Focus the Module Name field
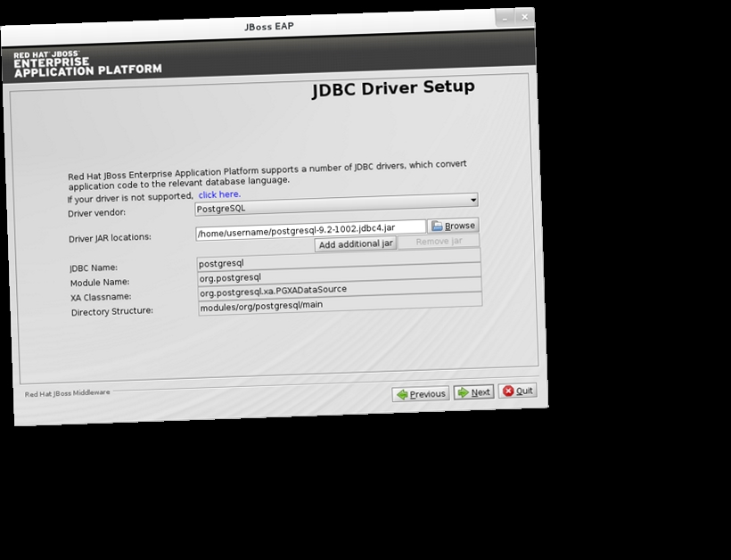The height and width of the screenshot is (560, 731). tap(340, 275)
